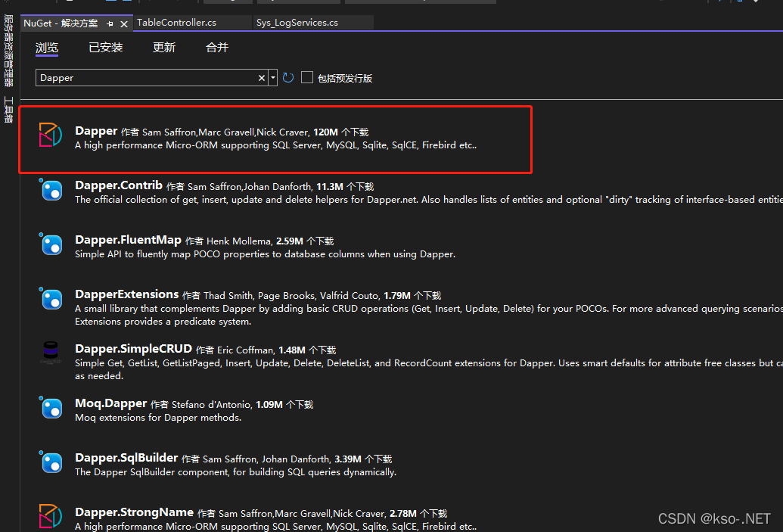
Task: Click the 2.59M download count
Action: [x=290, y=241]
